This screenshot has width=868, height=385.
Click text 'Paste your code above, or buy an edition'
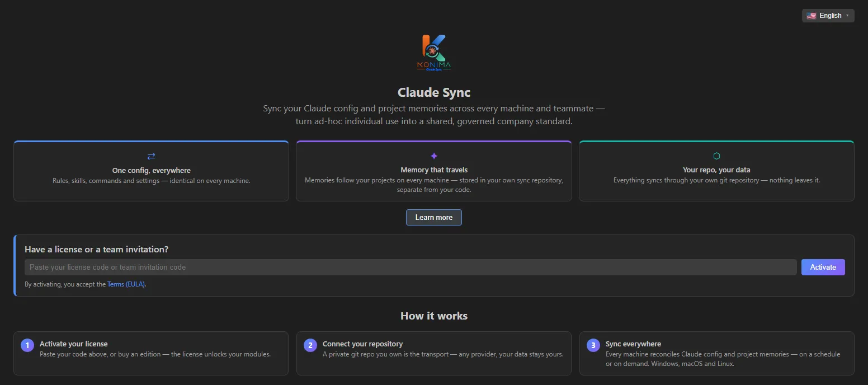101,354
